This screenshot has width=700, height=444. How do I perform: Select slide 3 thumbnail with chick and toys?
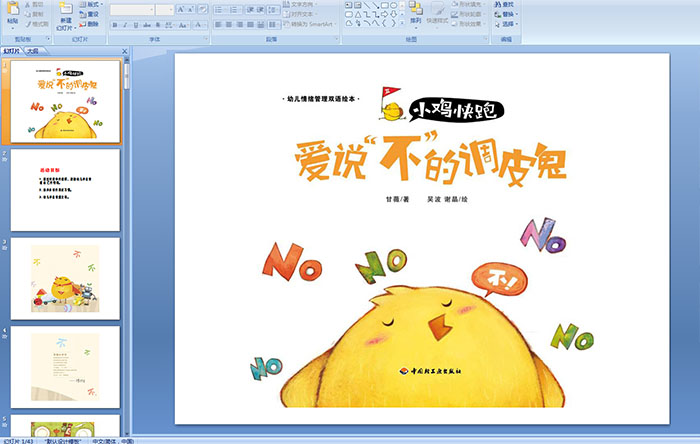65,278
